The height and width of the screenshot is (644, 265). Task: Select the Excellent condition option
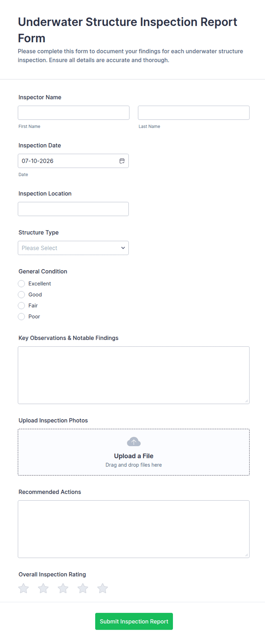pyautogui.click(x=21, y=284)
